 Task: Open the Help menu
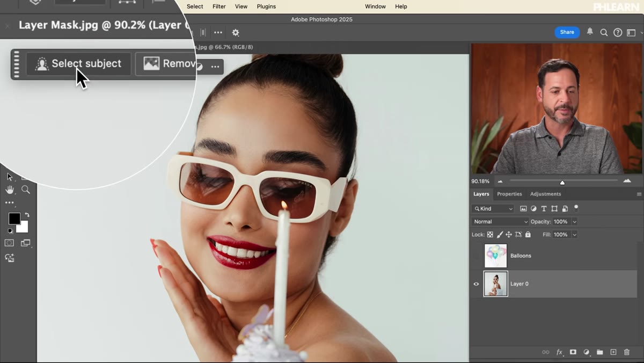401,6
